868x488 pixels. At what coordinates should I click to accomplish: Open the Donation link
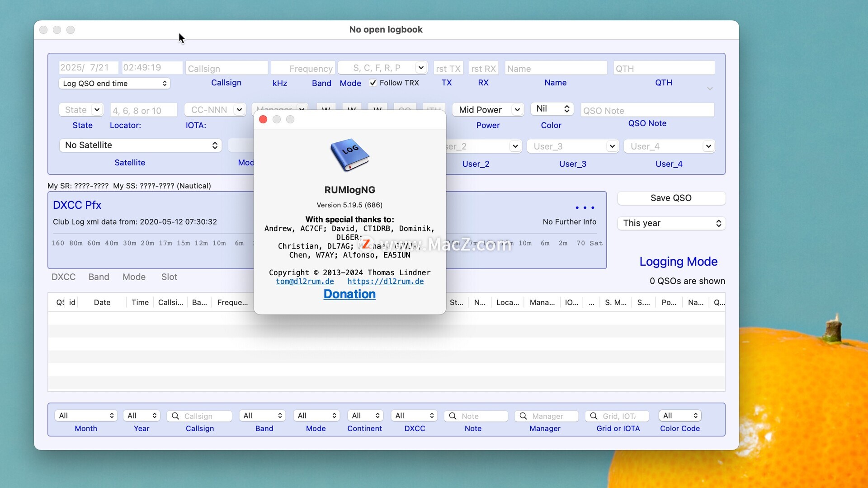pos(349,294)
